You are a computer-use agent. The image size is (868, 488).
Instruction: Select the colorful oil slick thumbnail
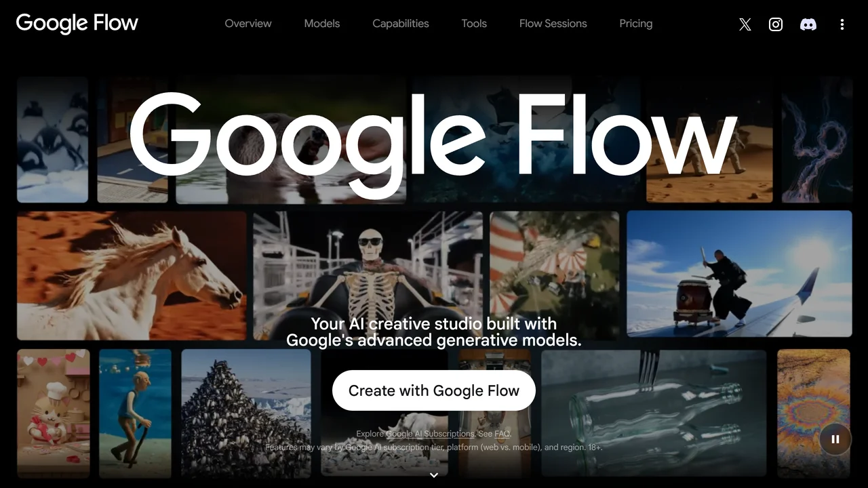pos(814,413)
